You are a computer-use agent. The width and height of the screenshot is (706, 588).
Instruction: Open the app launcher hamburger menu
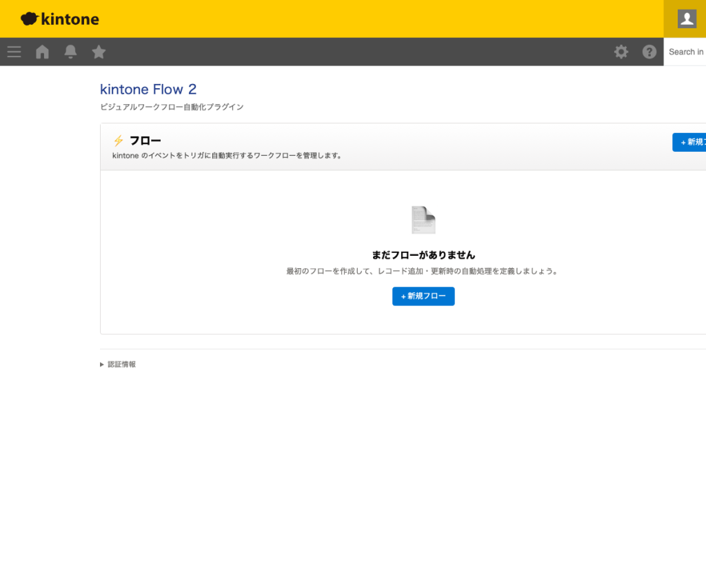coord(14,52)
